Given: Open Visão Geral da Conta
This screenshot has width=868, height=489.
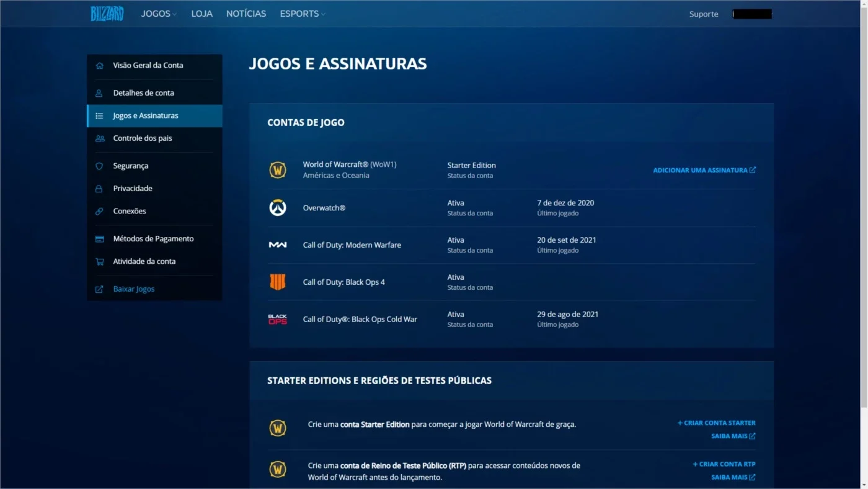Looking at the screenshot, I should point(154,65).
